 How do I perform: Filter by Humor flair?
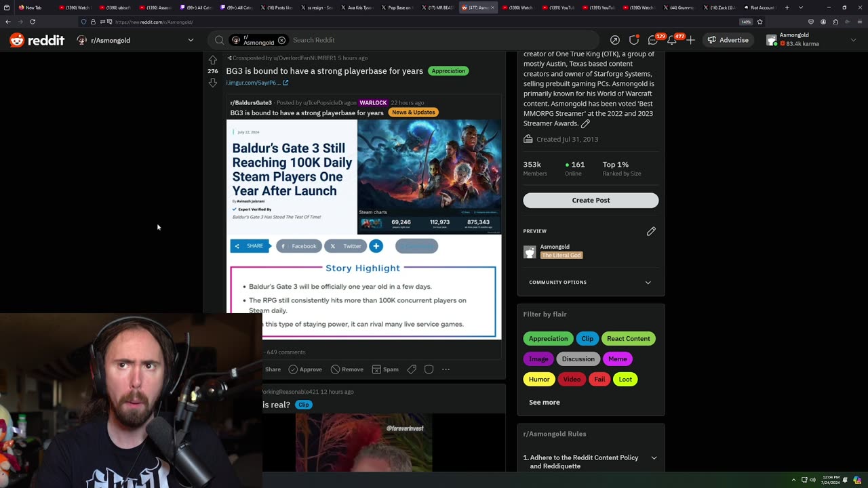(x=539, y=380)
